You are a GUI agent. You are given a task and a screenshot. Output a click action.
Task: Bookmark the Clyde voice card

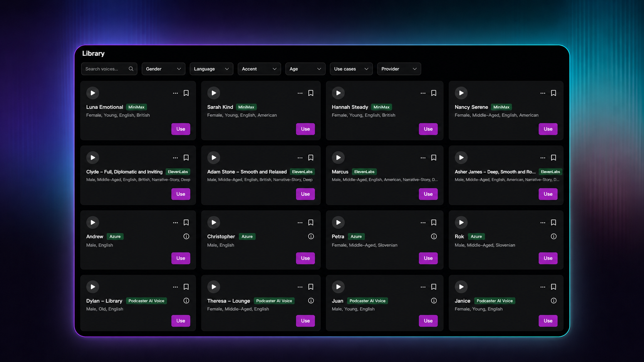click(186, 158)
